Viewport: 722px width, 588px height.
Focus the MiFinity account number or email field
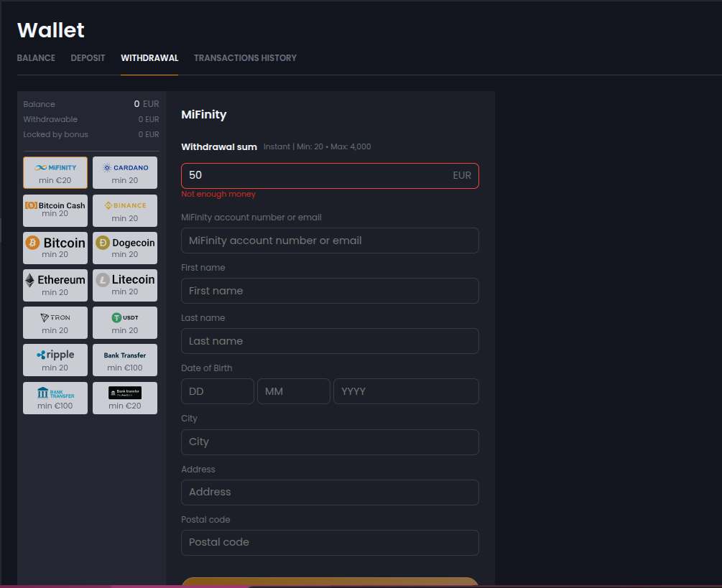pyautogui.click(x=330, y=241)
